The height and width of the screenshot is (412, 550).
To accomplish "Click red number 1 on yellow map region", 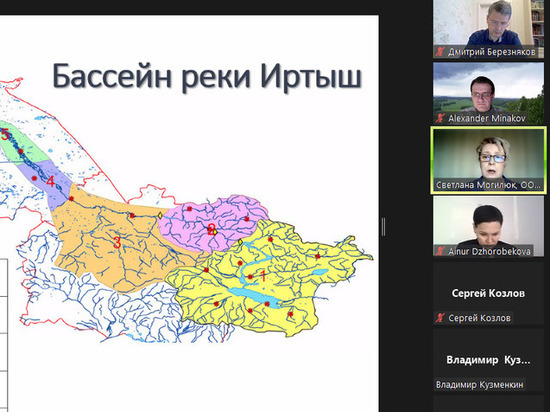I will click(263, 276).
